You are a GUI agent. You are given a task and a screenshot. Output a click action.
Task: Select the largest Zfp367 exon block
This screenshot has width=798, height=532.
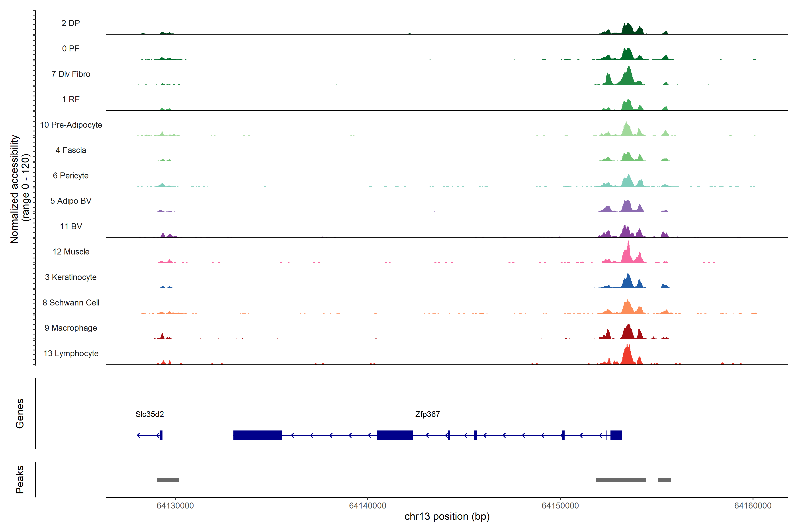pos(258,435)
